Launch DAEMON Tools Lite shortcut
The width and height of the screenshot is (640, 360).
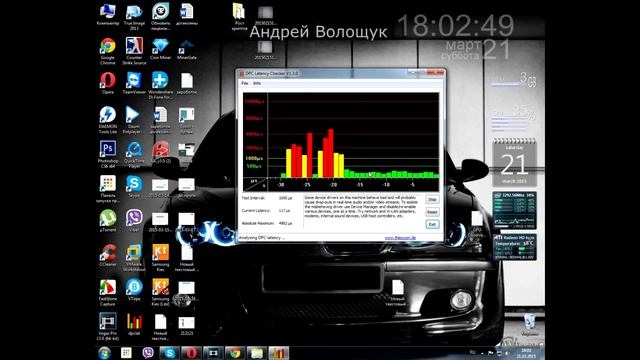[108, 120]
